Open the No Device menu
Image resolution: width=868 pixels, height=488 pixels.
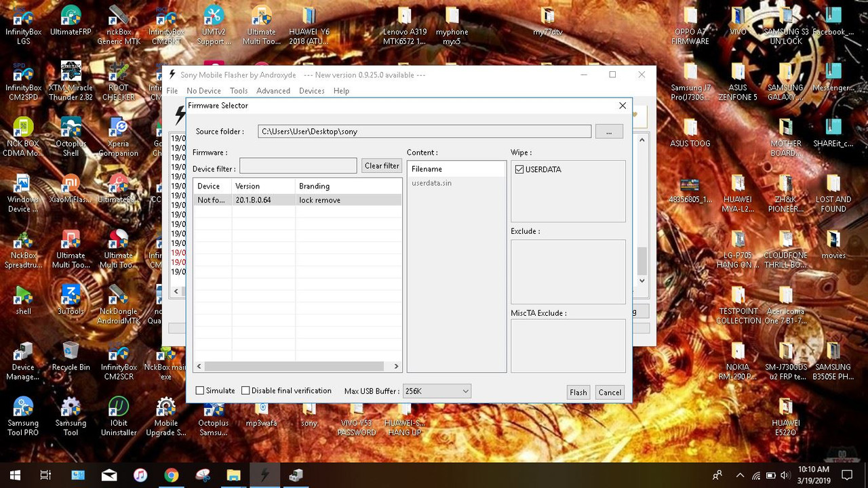(x=203, y=91)
